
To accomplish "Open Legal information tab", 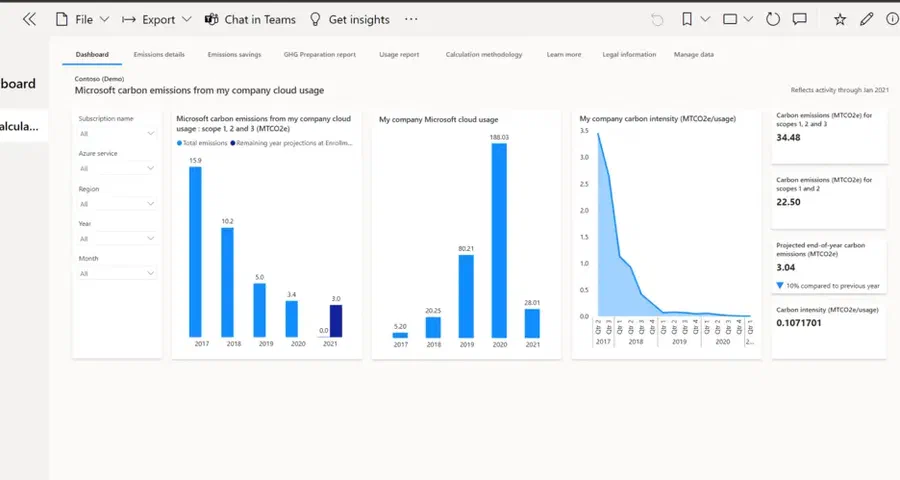I will tap(629, 55).
